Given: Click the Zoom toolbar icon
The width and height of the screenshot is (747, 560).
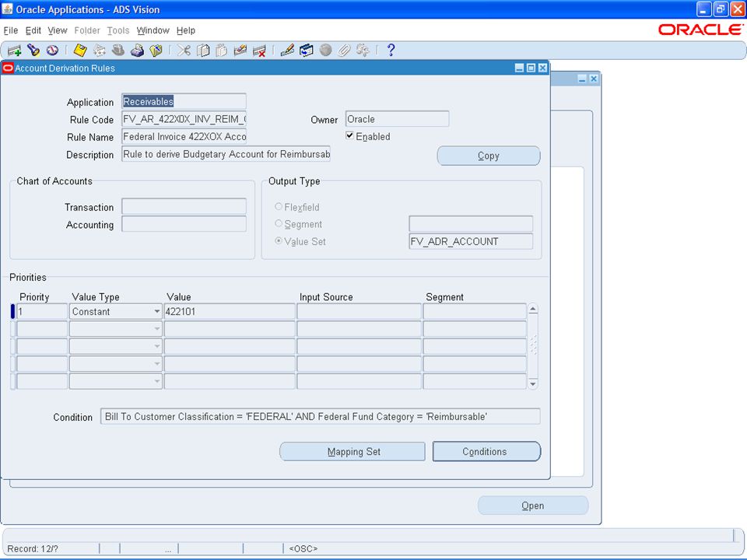Looking at the screenshot, I should 306,50.
